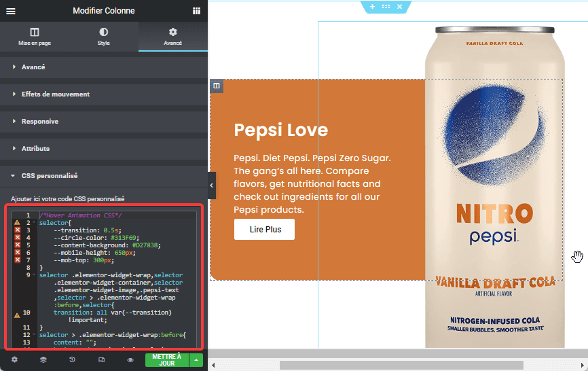Click inside the custom CSS code editor
Image resolution: width=588 pixels, height=371 pixels.
(x=103, y=279)
